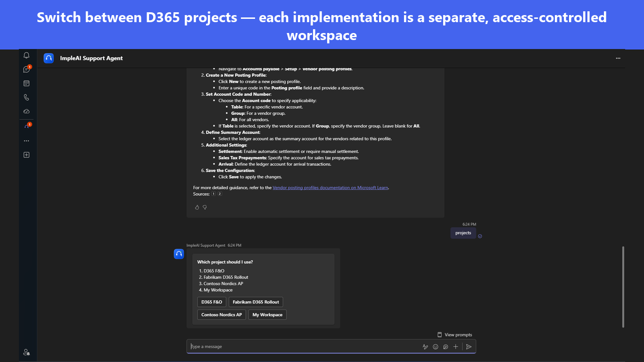Screen dimensions: 644x362
Task: Open the people icon at sidebar bottom
Action: click(26, 352)
